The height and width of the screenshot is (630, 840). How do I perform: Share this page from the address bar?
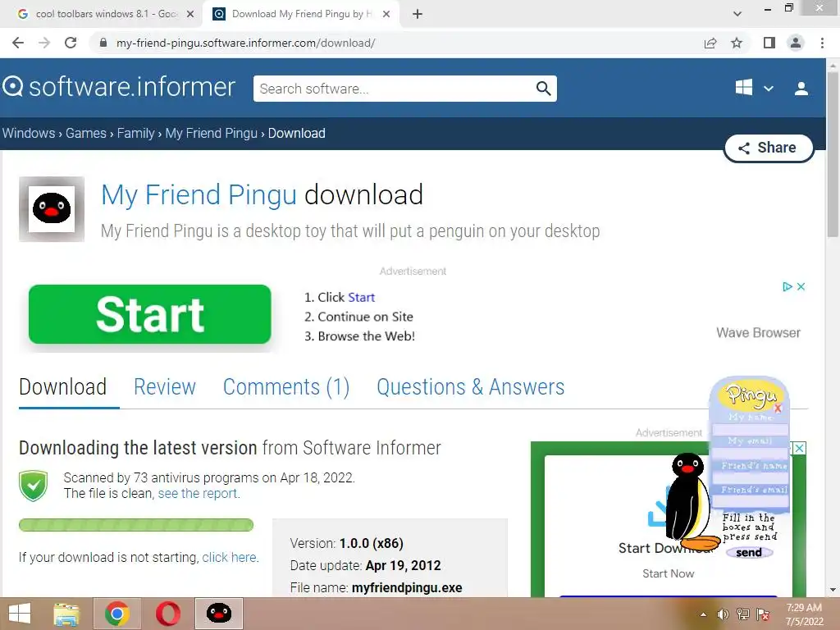(x=710, y=43)
